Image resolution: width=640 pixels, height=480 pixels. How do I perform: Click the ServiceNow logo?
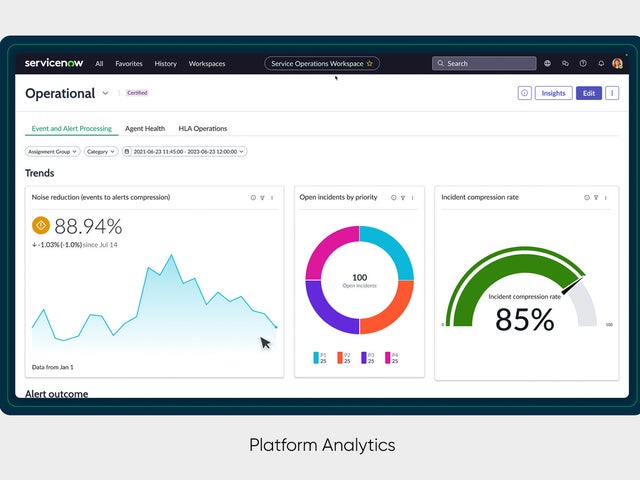54,63
